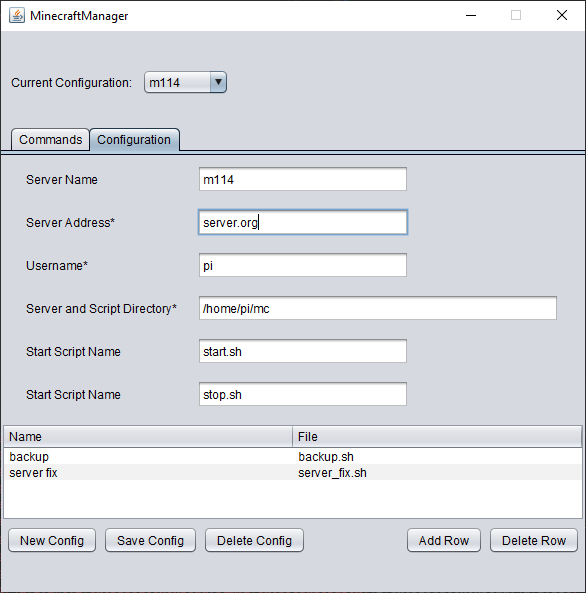Screen dimensions: 586x593
Task: Switch to the Commands tab
Action: [50, 140]
